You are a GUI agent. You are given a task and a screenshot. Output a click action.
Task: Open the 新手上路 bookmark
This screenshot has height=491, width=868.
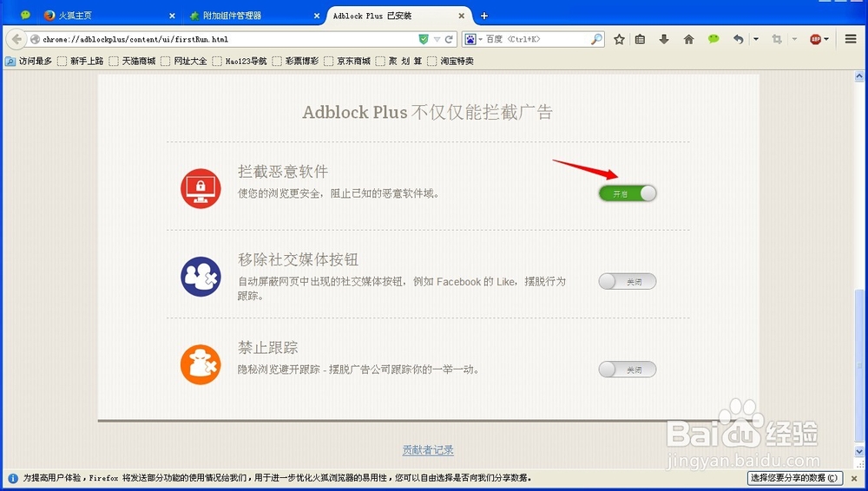tap(80, 61)
